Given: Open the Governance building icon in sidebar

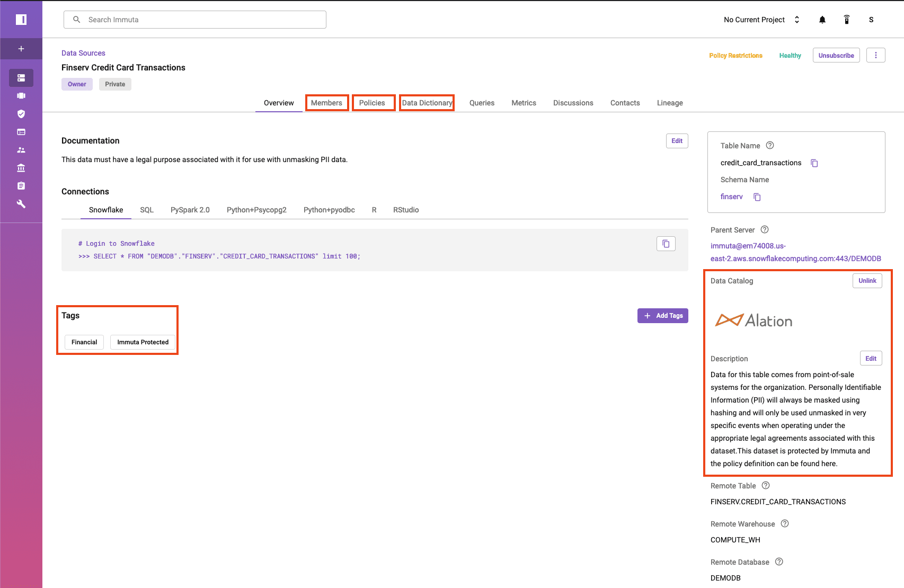Looking at the screenshot, I should tap(21, 168).
